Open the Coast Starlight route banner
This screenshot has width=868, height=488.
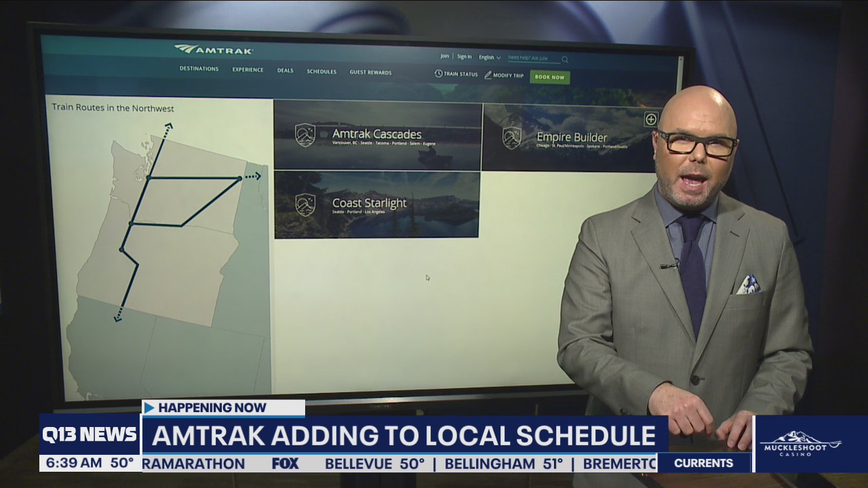376,205
